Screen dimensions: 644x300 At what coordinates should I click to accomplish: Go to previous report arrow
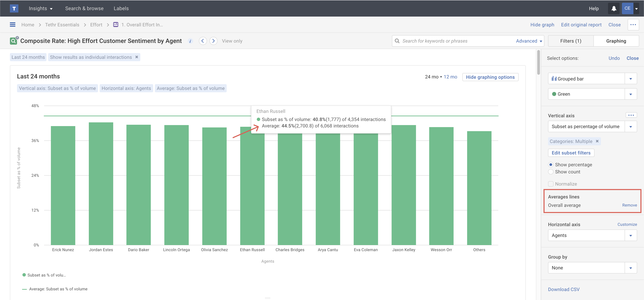click(203, 41)
